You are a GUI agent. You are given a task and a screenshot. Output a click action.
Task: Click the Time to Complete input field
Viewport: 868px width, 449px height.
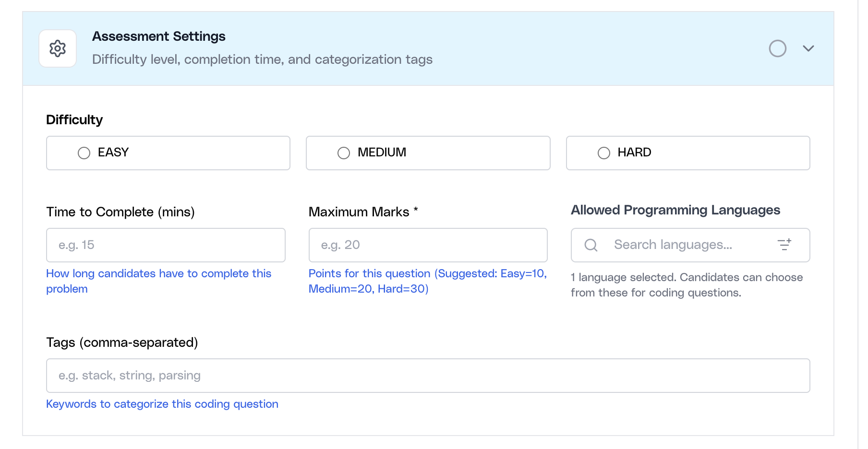point(166,245)
